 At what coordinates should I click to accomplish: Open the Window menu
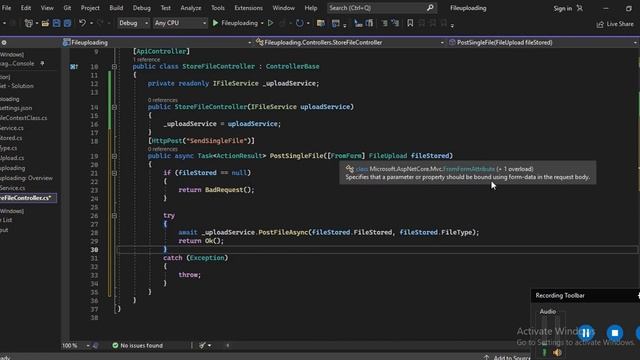(284, 8)
